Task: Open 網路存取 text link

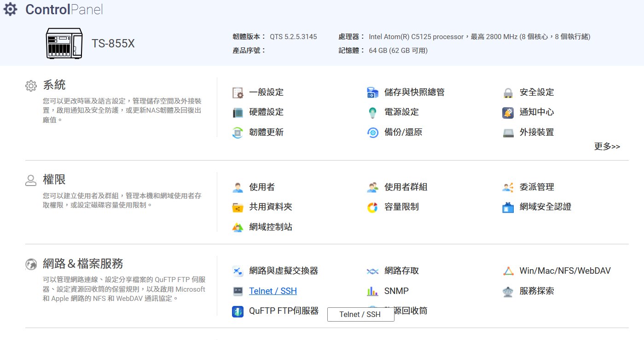Action: [x=401, y=271]
